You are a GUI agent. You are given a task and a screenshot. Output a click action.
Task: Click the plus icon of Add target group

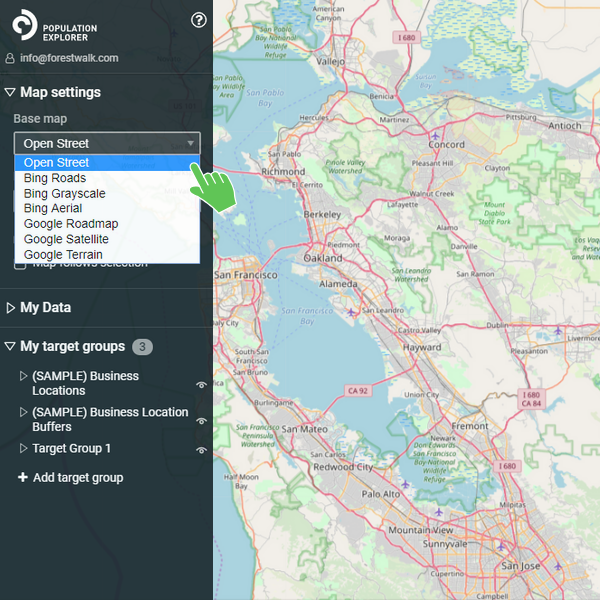[x=23, y=477]
